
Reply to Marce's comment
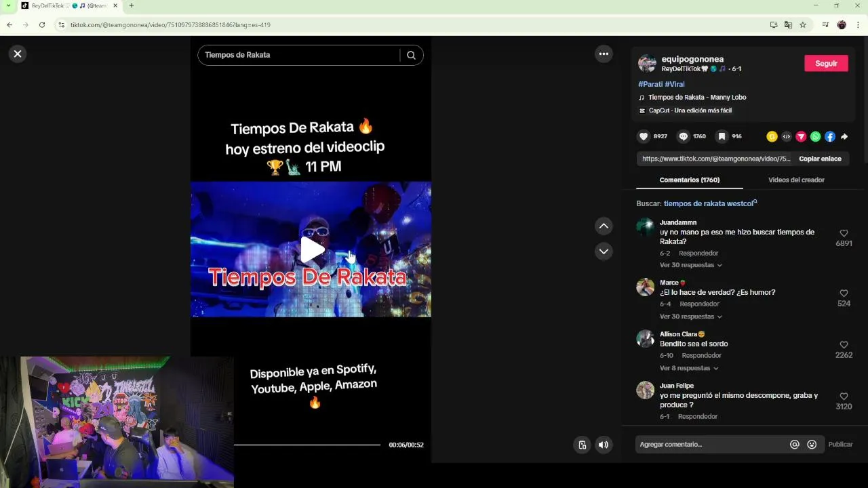click(699, 304)
